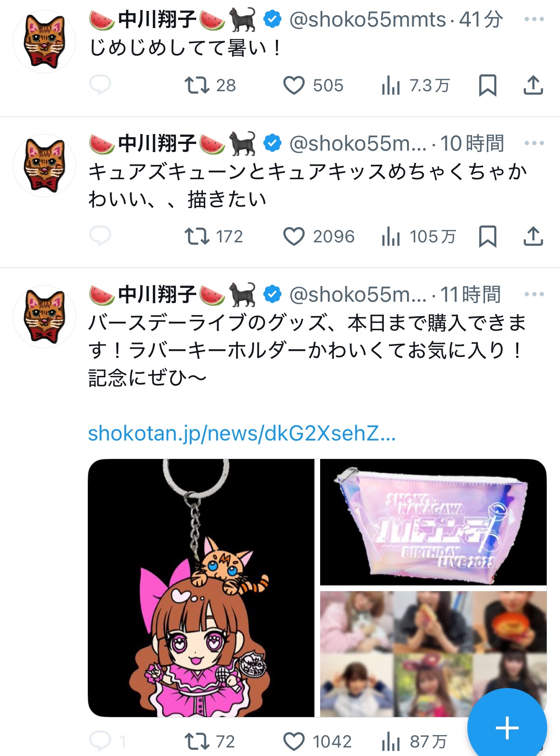This screenshot has height=756, width=560.
Task: Tap the blue compose new post button
Action: point(507,727)
